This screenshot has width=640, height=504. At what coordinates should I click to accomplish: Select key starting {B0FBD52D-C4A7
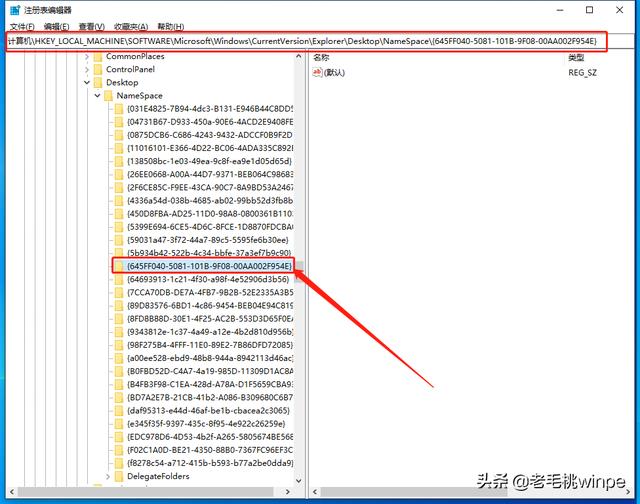tap(210, 371)
